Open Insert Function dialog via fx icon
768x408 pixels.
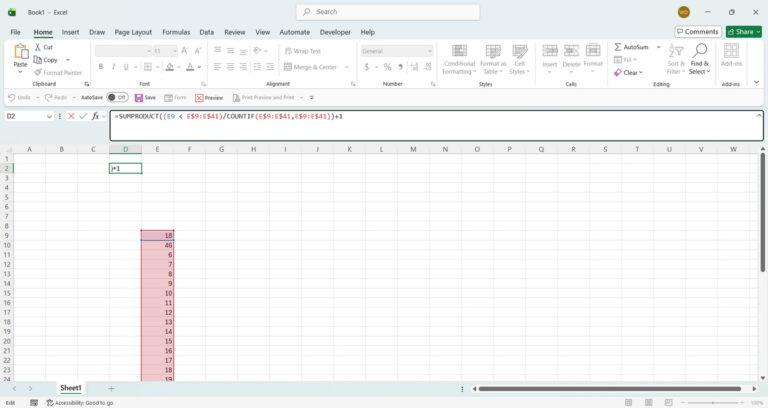tap(96, 117)
